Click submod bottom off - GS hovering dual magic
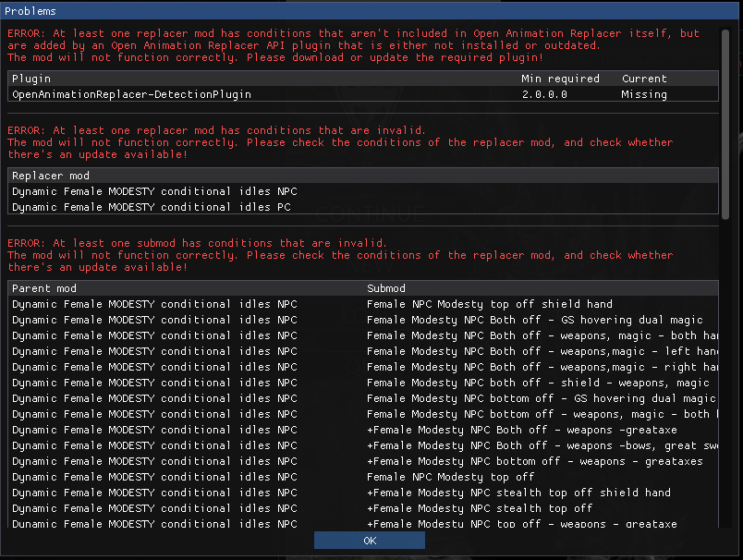The height and width of the screenshot is (560, 743). click(542, 398)
